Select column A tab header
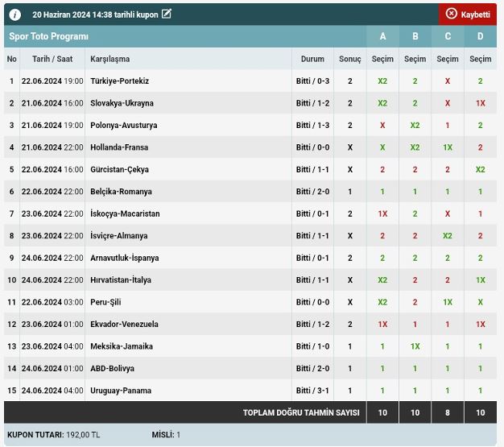Screen dimensions: 504x447 (382, 36)
